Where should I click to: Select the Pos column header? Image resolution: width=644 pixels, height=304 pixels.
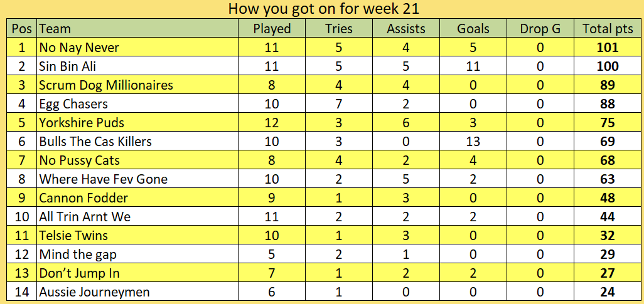tap(22, 28)
